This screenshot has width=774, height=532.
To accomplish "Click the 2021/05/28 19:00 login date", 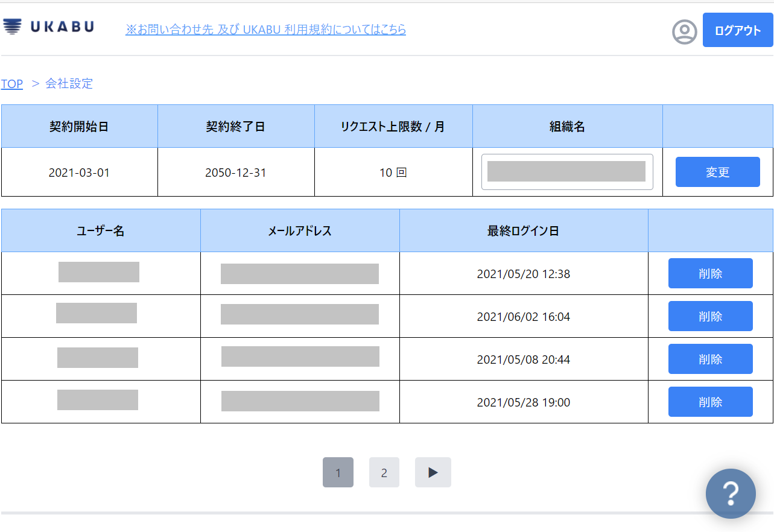I will 524,402.
